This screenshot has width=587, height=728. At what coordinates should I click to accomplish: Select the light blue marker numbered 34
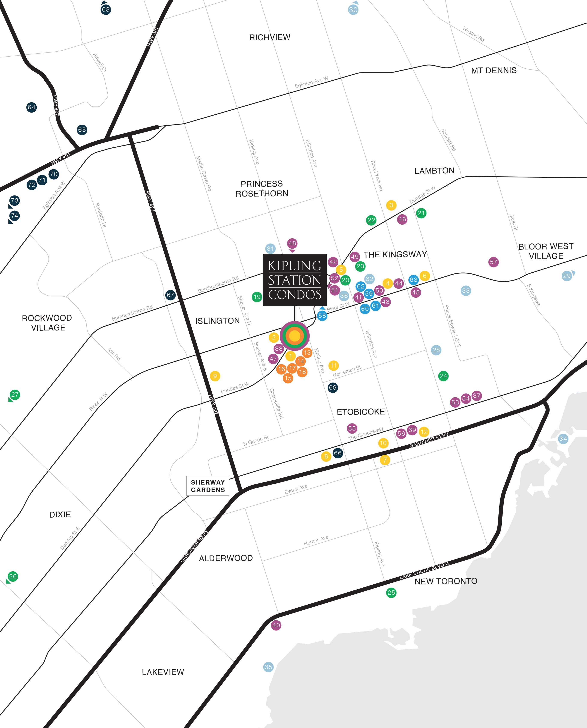point(563,439)
